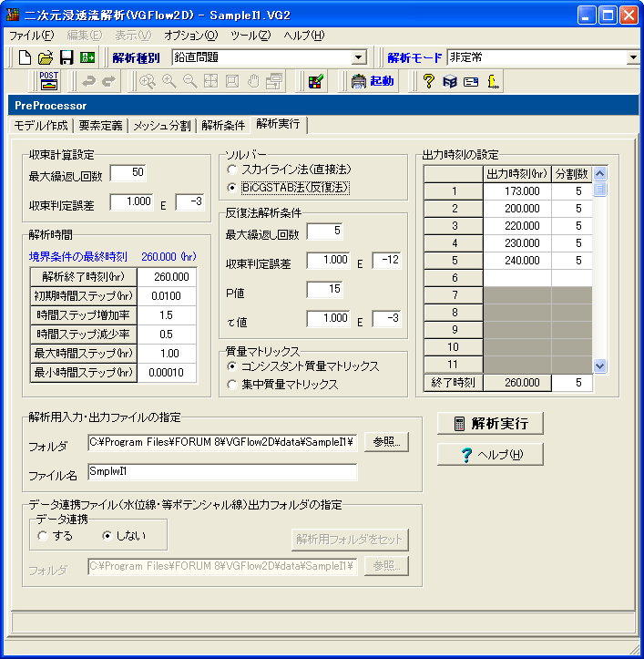
Task: Click the fit-all view icon
Action: tap(211, 81)
